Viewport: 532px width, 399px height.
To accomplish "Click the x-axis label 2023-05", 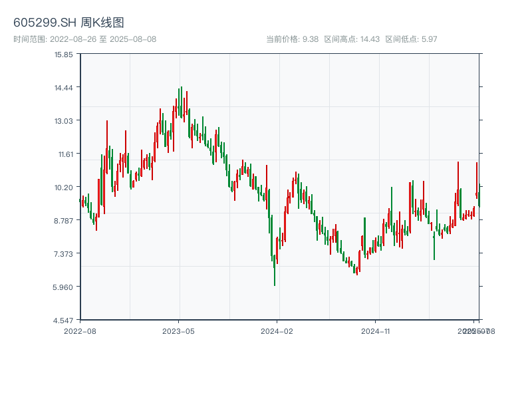I will click(x=178, y=331).
